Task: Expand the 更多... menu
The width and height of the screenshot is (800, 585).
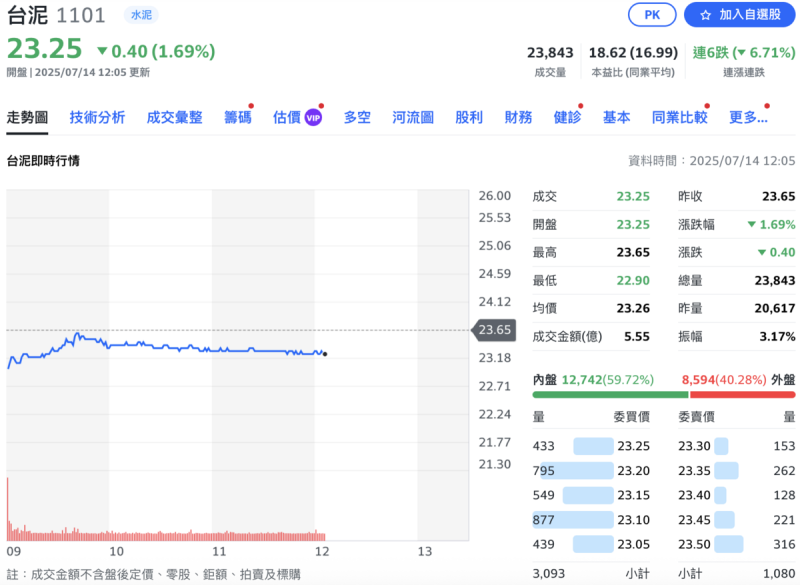Action: 748,117
